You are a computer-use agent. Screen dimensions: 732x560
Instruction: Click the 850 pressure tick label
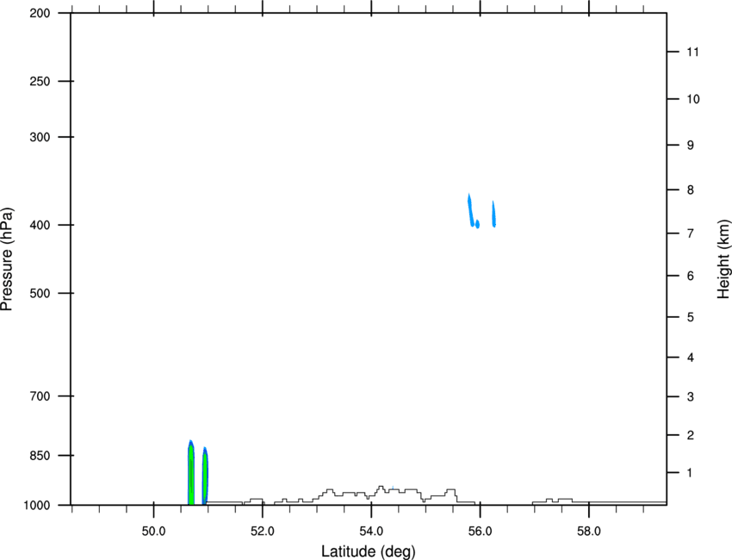tap(40, 456)
